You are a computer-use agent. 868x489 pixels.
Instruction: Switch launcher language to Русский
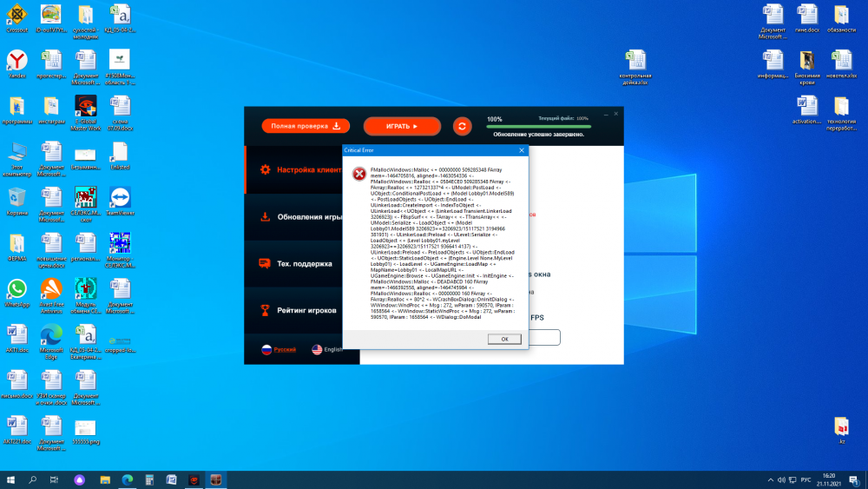point(279,349)
